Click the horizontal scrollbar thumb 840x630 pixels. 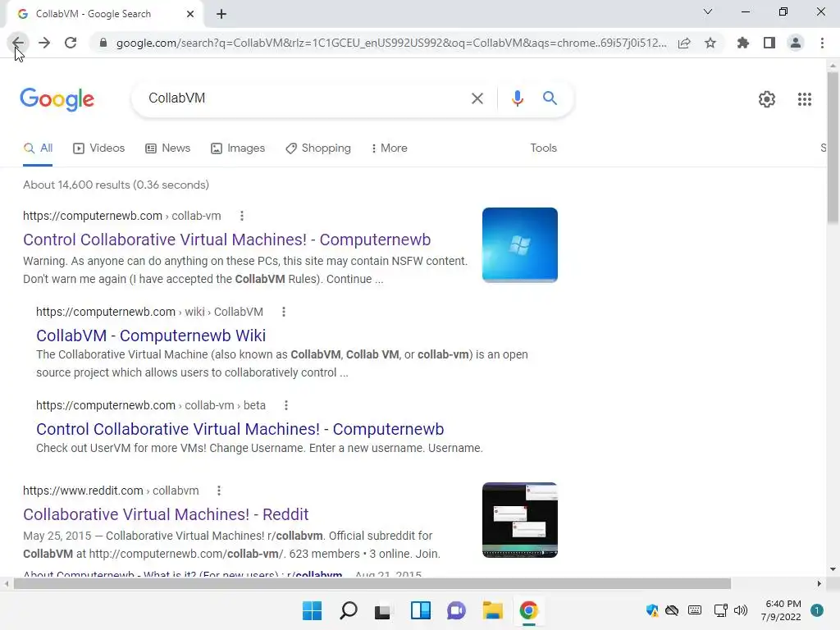[x=372, y=583]
